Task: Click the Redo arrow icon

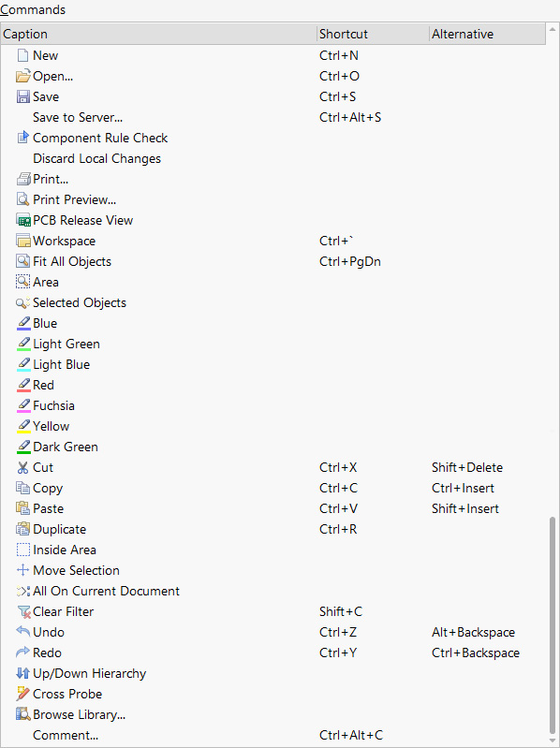Action: point(22,652)
